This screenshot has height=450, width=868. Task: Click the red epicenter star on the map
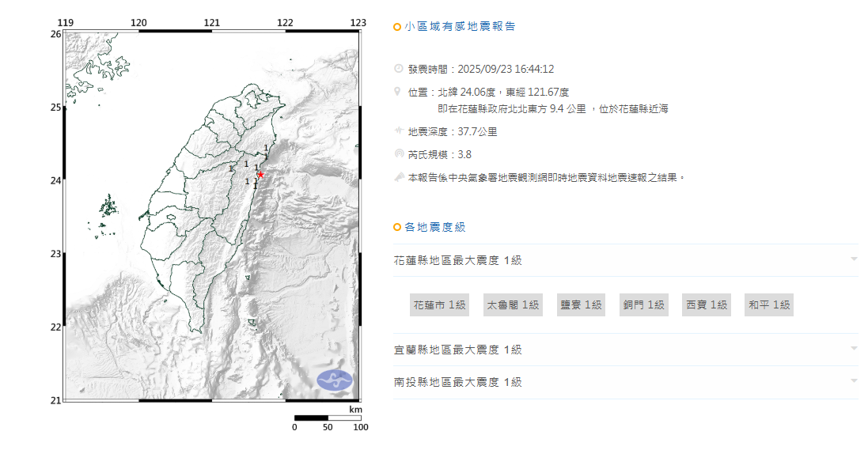click(260, 175)
